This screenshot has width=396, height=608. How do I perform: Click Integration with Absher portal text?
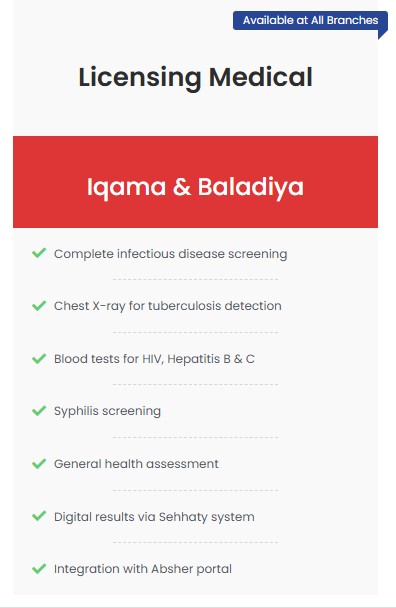coord(143,569)
